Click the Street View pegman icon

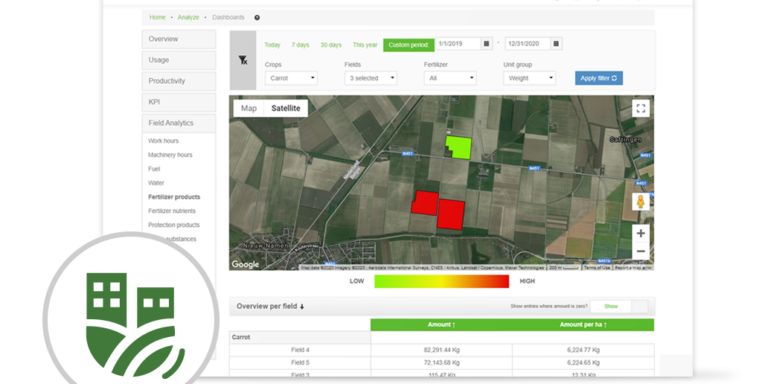[x=641, y=202]
